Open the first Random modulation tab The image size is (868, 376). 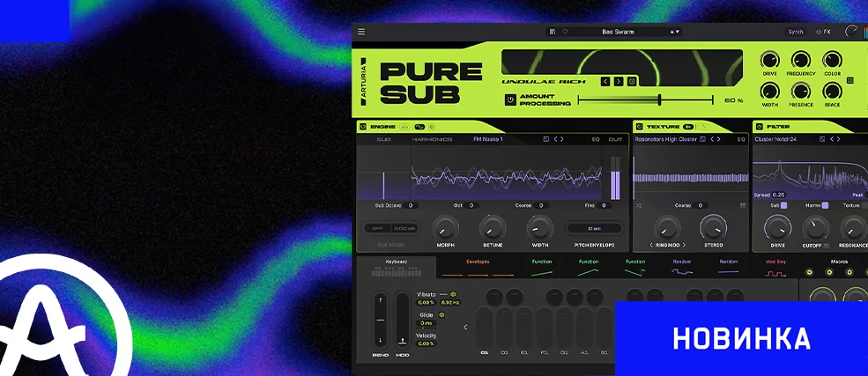click(x=682, y=268)
